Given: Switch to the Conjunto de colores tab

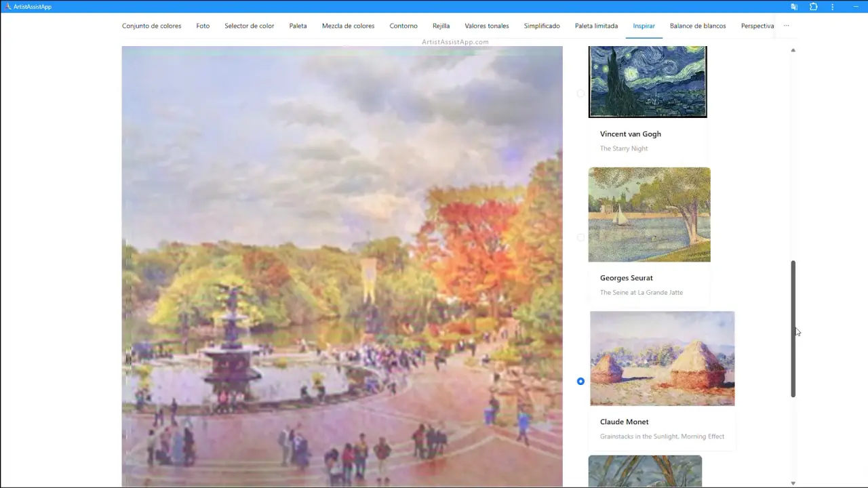Looking at the screenshot, I should (x=151, y=26).
